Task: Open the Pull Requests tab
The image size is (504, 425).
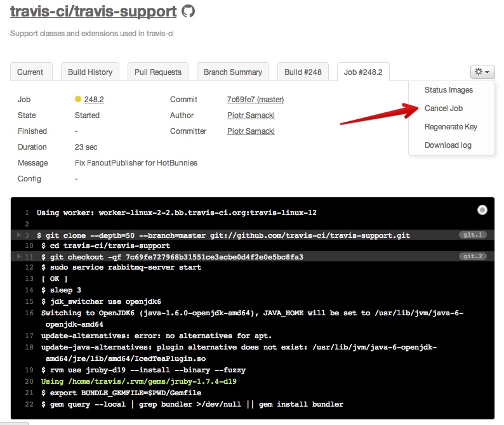Action: (x=158, y=72)
